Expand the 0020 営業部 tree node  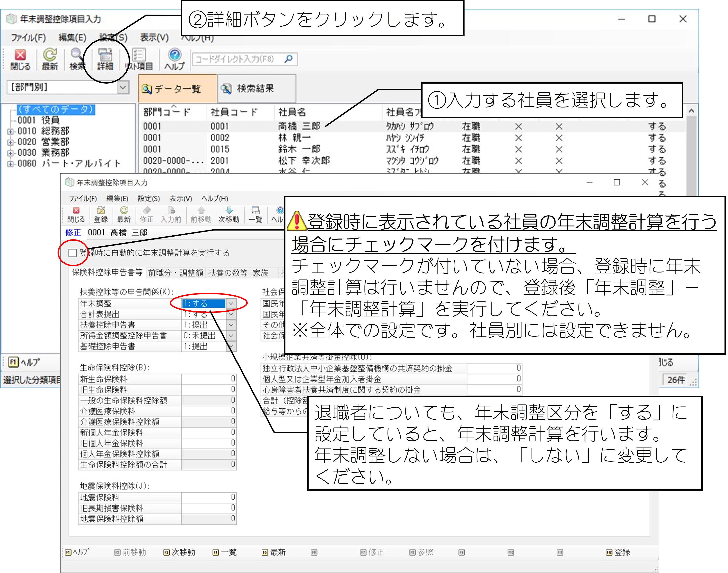click(10, 142)
